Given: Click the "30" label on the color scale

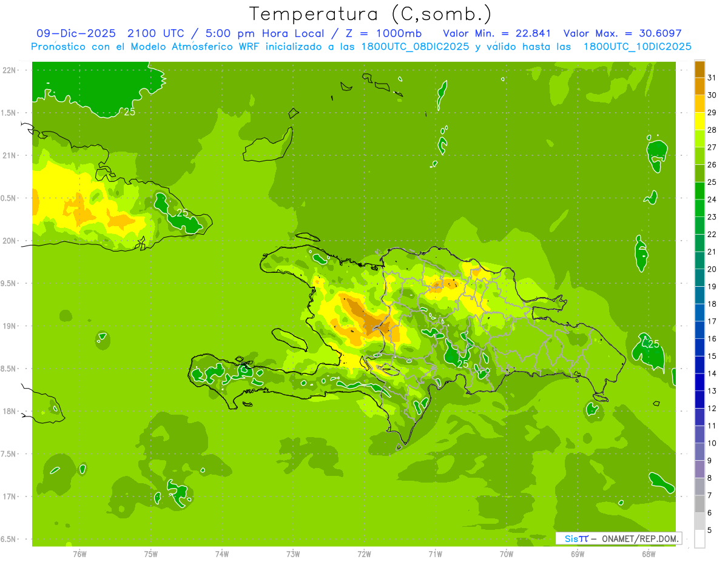Looking at the screenshot, I should [712, 95].
